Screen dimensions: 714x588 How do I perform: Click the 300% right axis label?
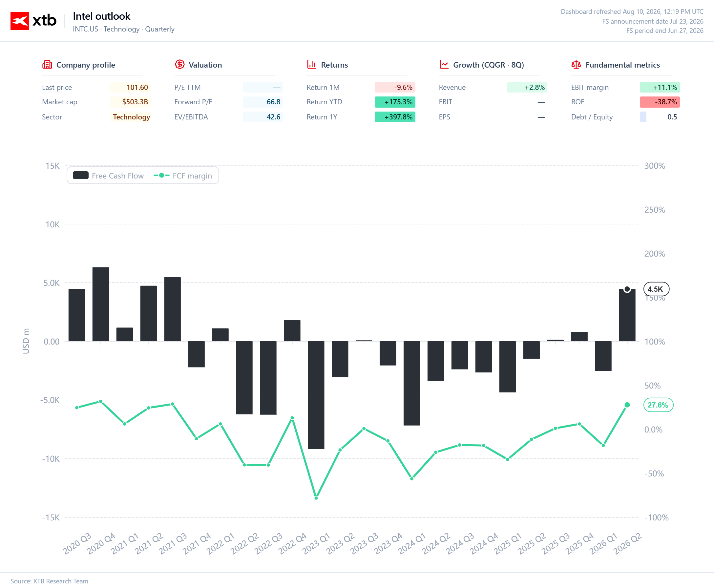(x=654, y=166)
